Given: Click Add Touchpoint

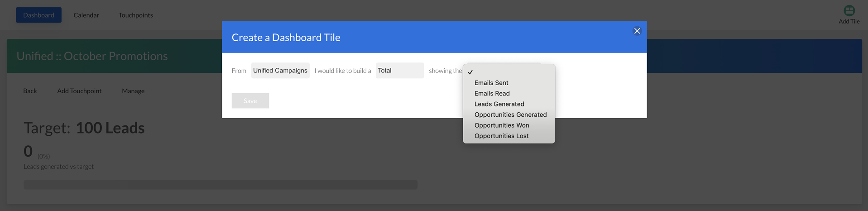Looking at the screenshot, I should 79,91.
